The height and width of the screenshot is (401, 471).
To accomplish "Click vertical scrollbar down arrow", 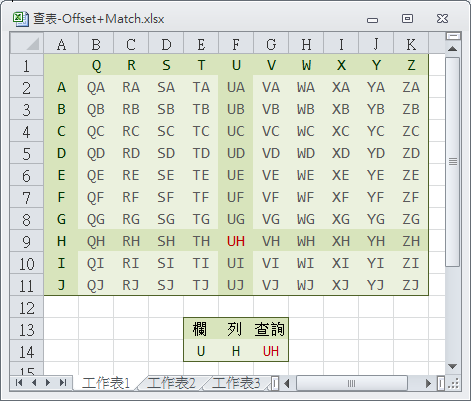I will tap(453, 367).
